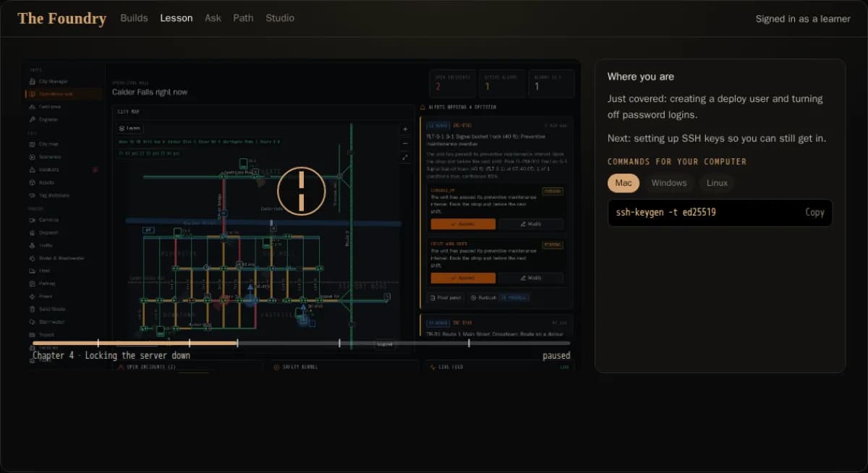Screen dimensions: 868x473
Task: Click the unplayed grey portion of video progress bar
Action: (x=404, y=343)
